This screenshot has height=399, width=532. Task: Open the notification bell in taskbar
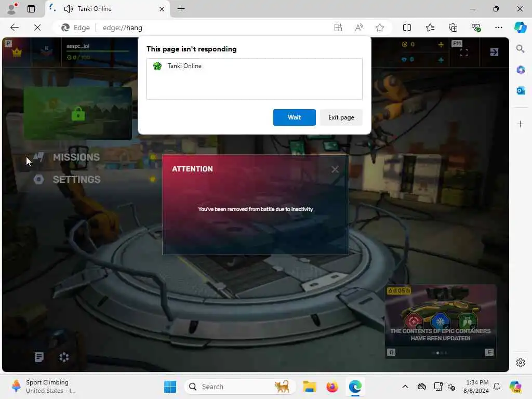coord(496,387)
